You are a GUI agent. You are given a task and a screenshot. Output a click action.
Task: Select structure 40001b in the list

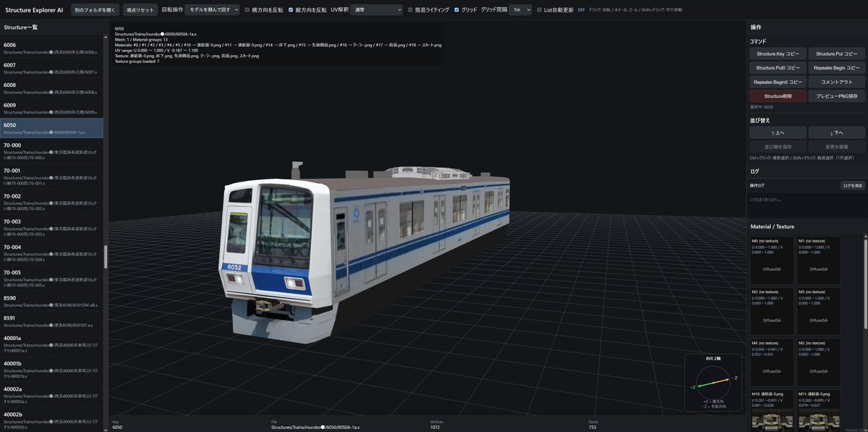52,370
